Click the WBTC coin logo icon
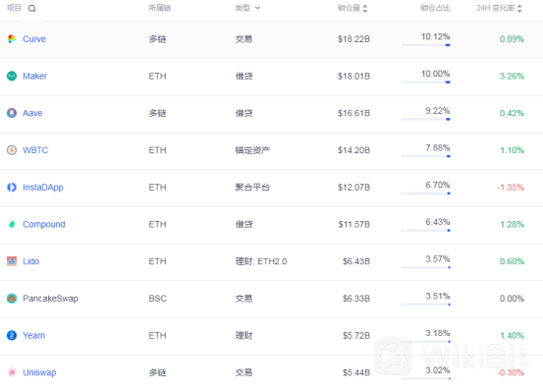The height and width of the screenshot is (392, 543). coord(12,150)
